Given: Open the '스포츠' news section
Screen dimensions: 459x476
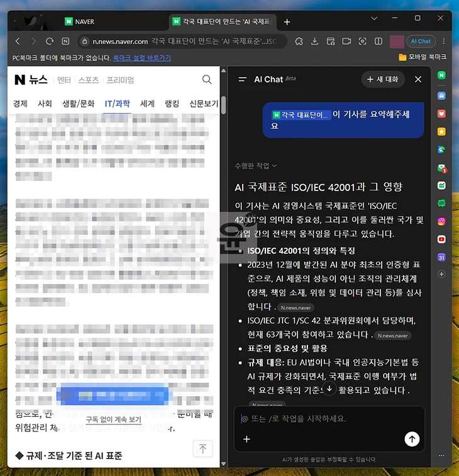Looking at the screenshot, I should point(88,80).
